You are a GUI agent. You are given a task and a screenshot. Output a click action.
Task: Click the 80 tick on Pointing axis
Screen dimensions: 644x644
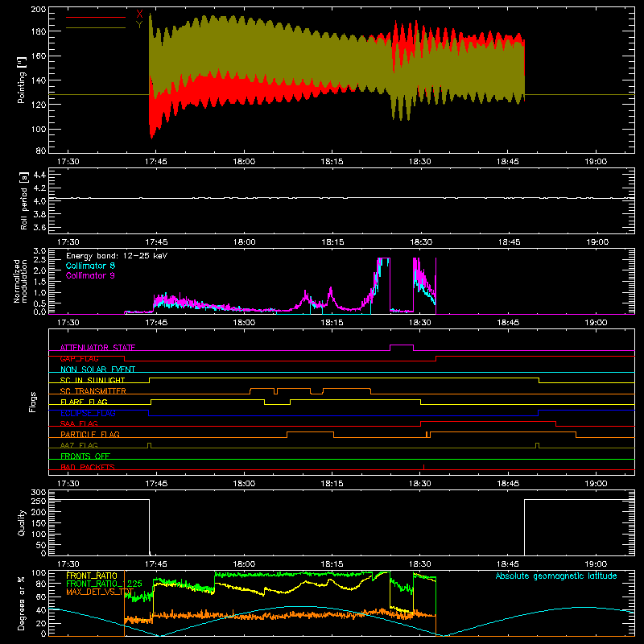[41, 151]
